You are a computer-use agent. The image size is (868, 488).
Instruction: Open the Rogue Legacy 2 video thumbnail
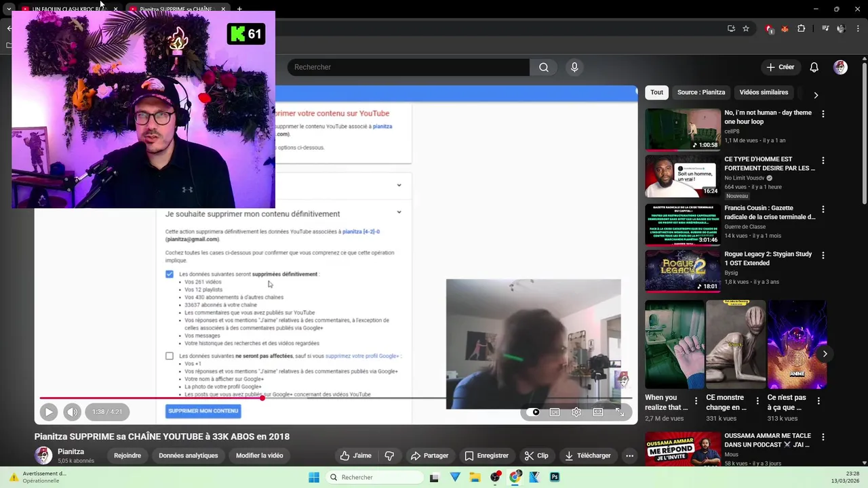pyautogui.click(x=682, y=270)
